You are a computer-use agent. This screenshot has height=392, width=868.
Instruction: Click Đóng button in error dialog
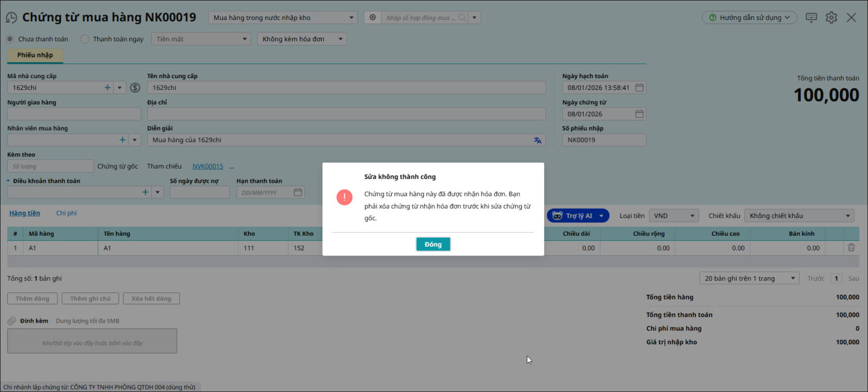(433, 245)
